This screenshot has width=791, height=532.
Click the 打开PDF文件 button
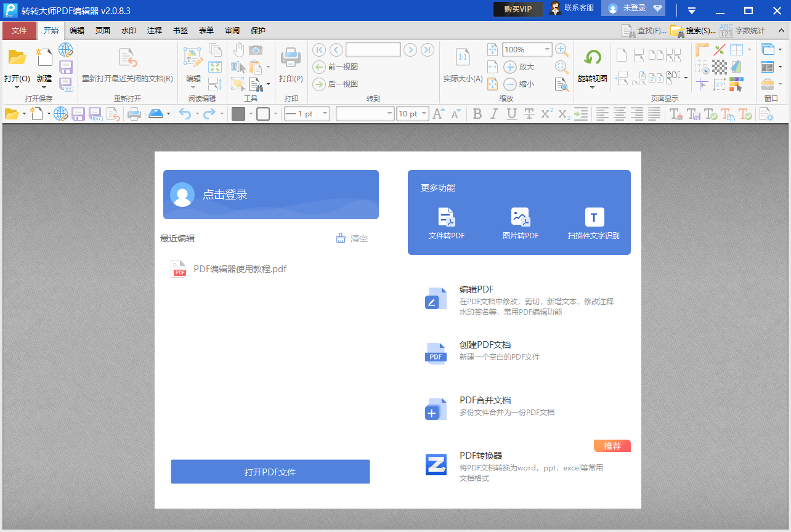tap(270, 471)
